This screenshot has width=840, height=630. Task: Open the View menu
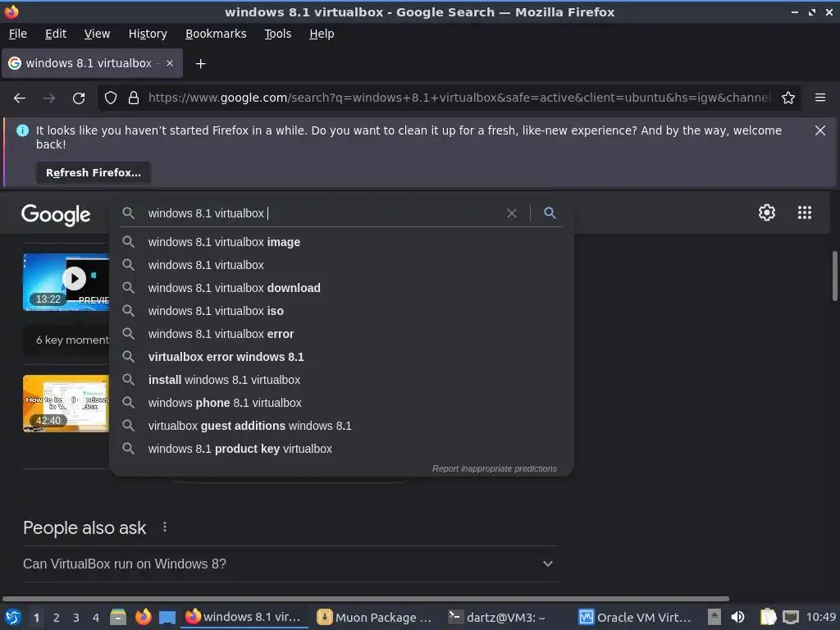pyautogui.click(x=97, y=34)
